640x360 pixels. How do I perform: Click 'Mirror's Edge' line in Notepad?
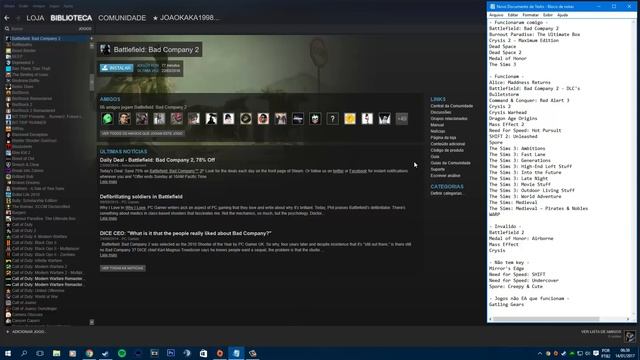coord(506,269)
